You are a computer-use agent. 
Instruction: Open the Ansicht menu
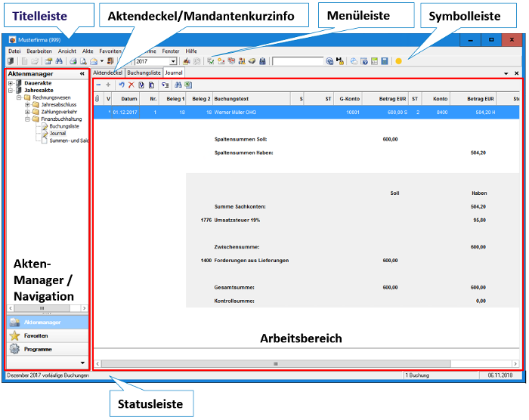[67, 51]
